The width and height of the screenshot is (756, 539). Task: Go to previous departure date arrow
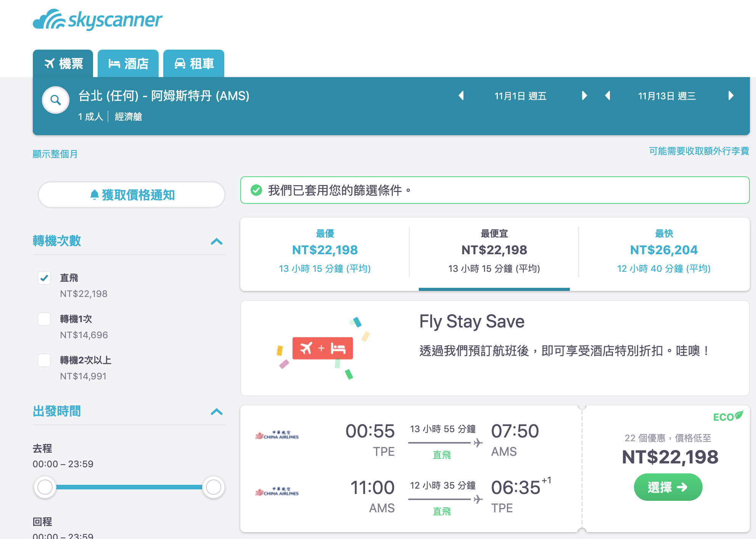click(461, 95)
